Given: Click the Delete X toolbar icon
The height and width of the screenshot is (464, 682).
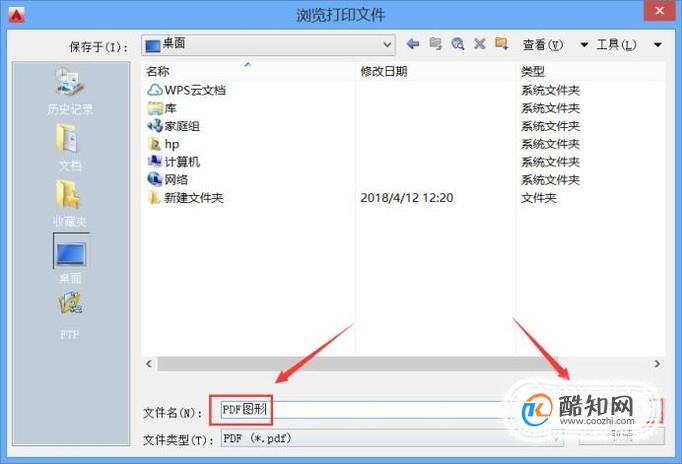Looking at the screenshot, I should pos(480,43).
